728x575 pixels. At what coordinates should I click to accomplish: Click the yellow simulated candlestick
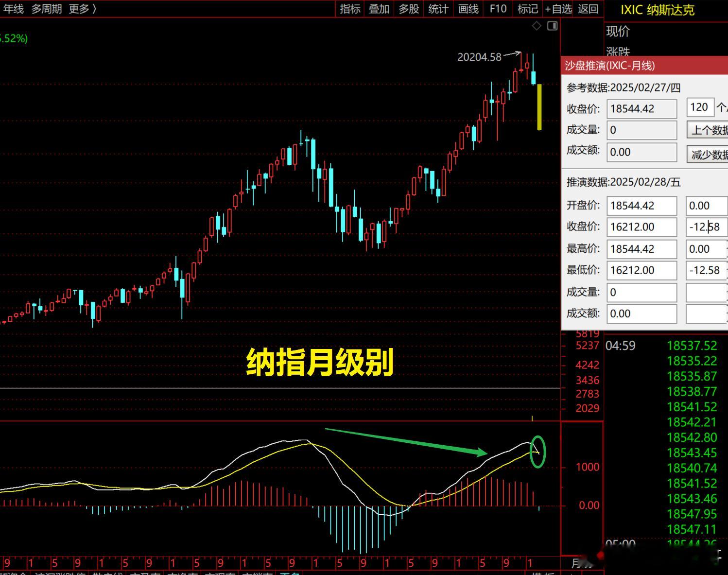tap(539, 107)
